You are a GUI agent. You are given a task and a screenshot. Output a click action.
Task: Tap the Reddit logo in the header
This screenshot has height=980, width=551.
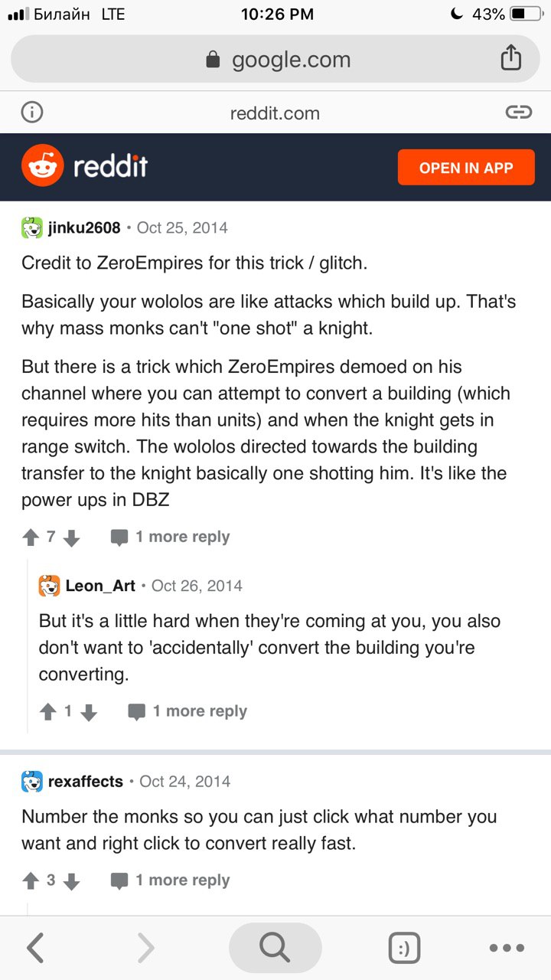84,167
